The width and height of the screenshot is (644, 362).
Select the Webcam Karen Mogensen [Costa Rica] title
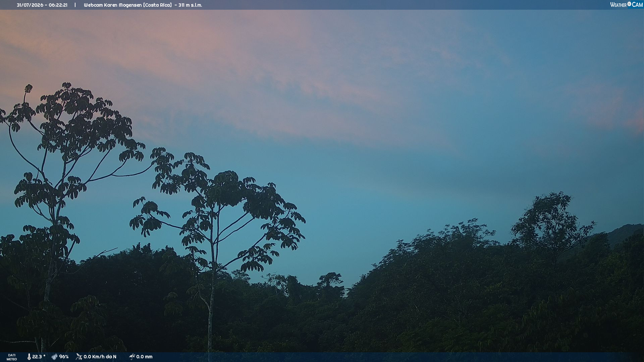coord(128,5)
